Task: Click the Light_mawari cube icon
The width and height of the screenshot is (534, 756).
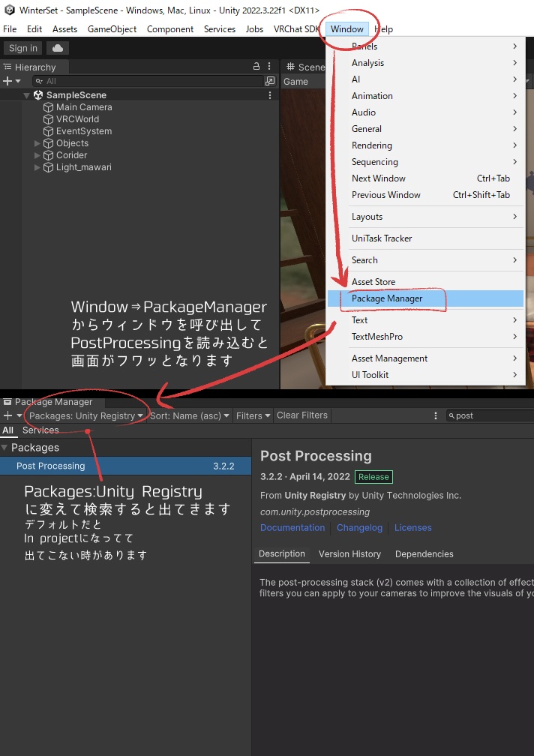Action: coord(48,167)
